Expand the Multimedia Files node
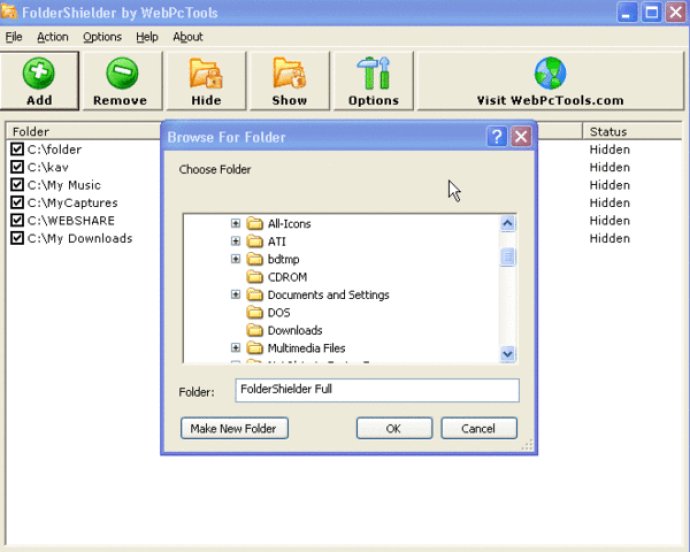Screen dimensions: 690x552 point(235,348)
